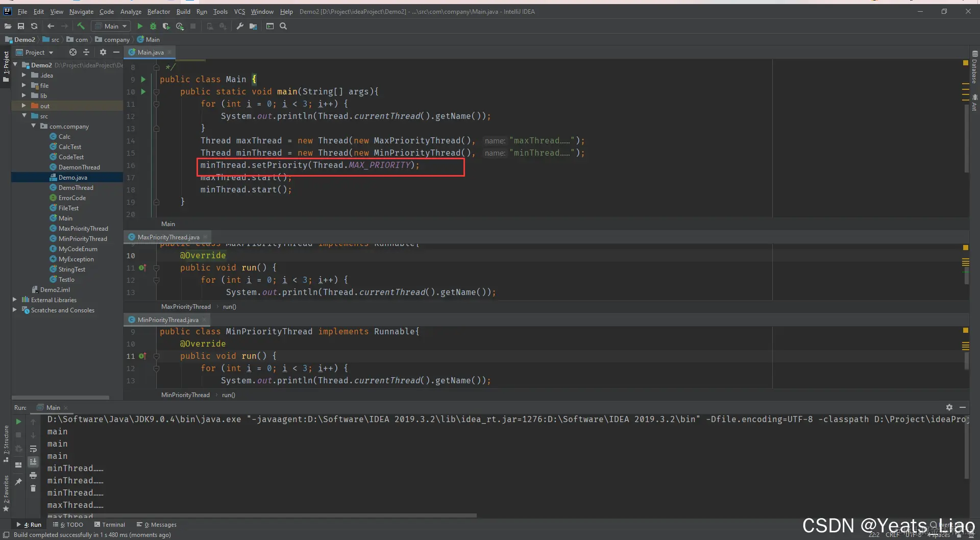Run 'Main' with Coverage from the toolbar
This screenshot has height=540, width=980.
pyautogui.click(x=166, y=26)
